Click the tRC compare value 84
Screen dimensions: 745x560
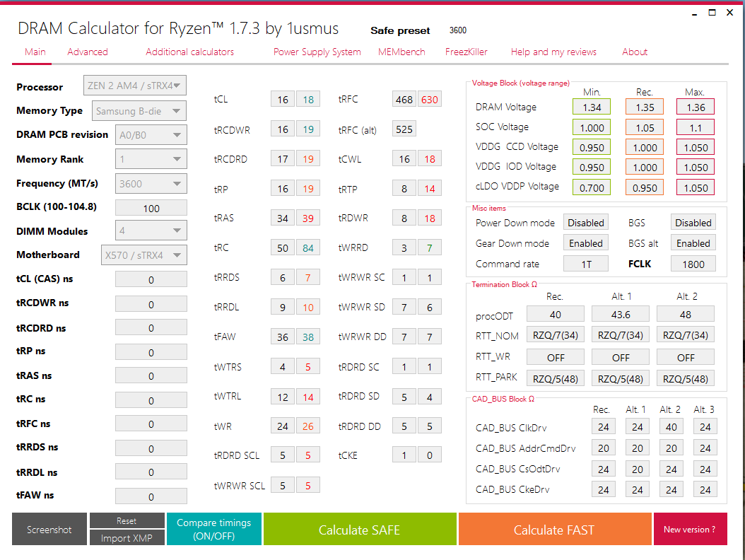coord(308,247)
